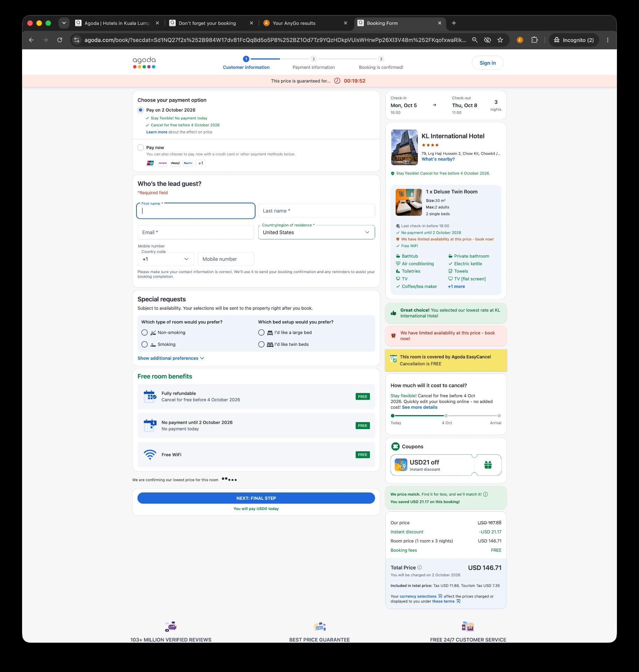Click the PayNow payment icon
The width and height of the screenshot is (639, 672).
point(163,163)
